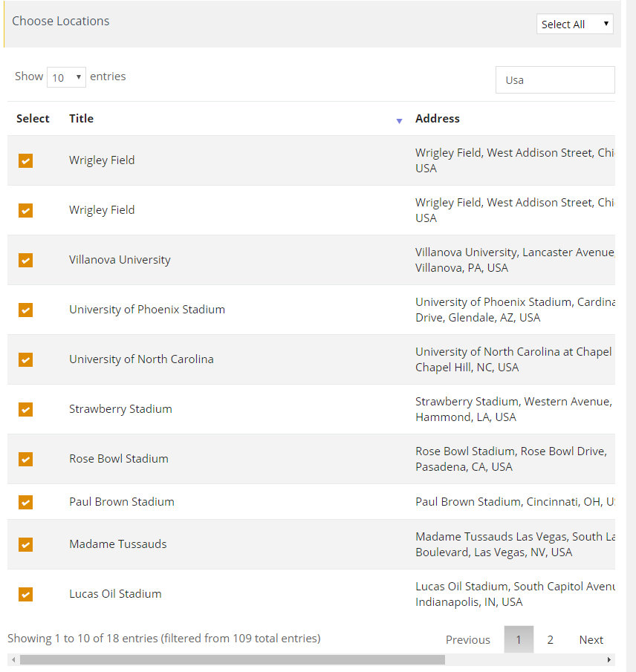Toggle the Madame Tussauds checkbox
Viewport: 636px width, 672px height.
point(26,544)
